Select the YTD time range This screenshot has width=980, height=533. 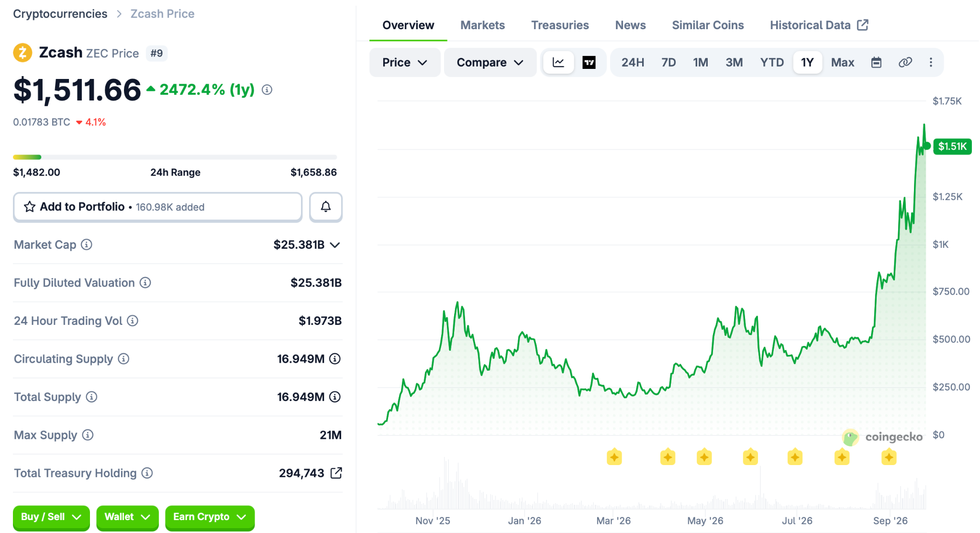(x=772, y=62)
